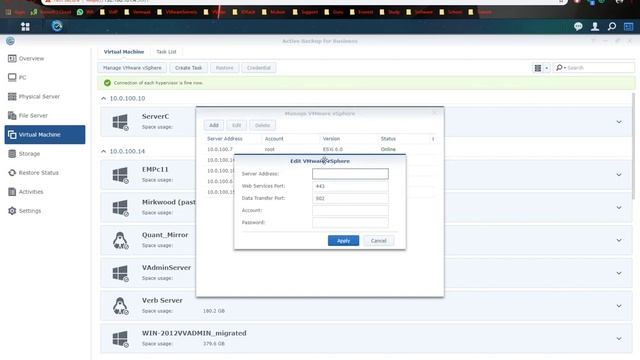
Task: Click the Data Transfer Port field
Action: (350, 198)
